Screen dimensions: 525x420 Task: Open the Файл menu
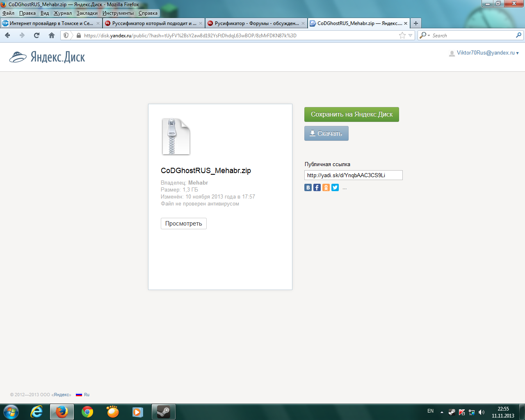click(9, 13)
